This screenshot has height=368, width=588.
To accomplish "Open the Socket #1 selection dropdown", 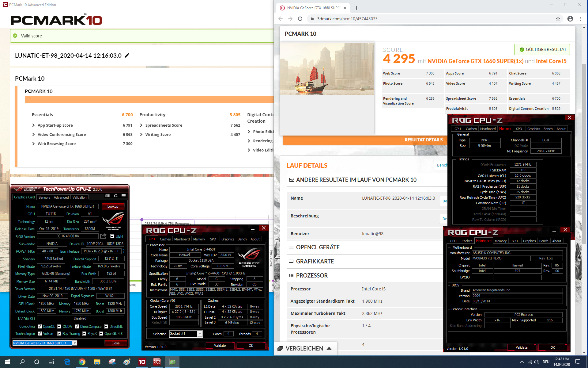I will point(200,334).
